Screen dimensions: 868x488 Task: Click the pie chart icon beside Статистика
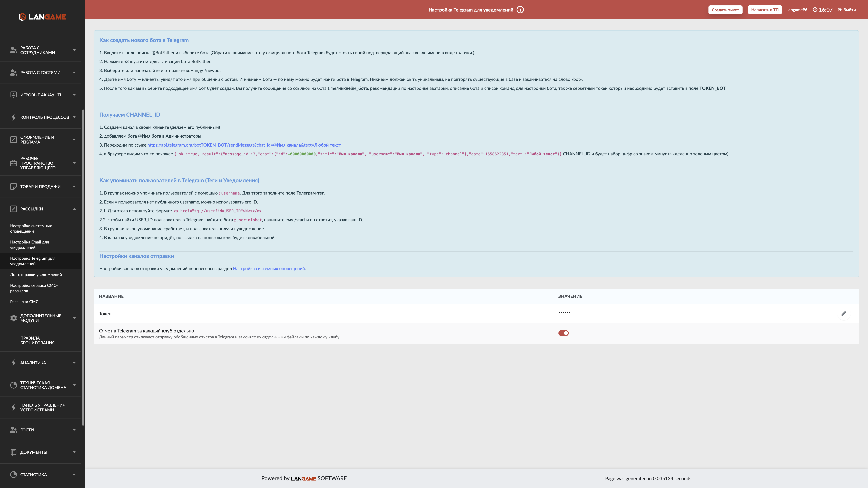[14, 474]
